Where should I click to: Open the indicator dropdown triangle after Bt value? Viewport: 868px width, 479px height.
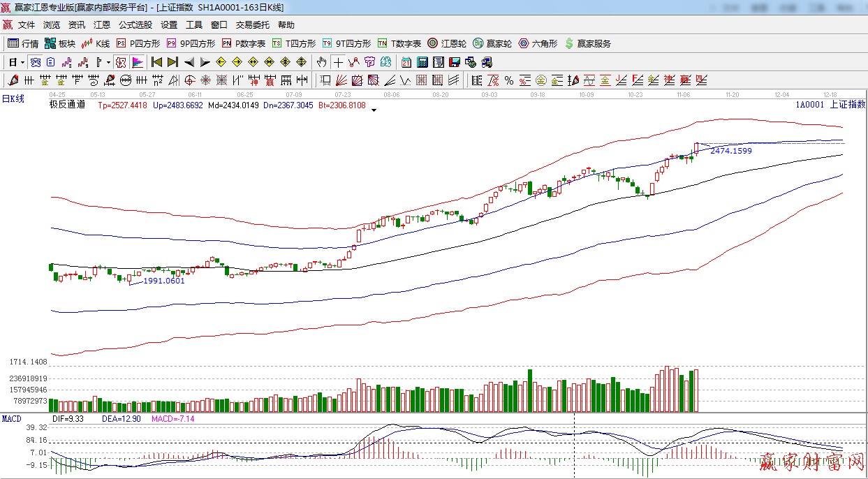pyautogui.click(x=374, y=110)
